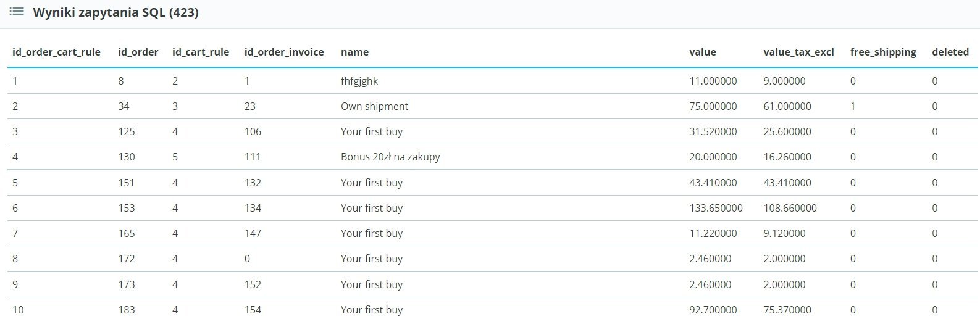Screen dimensions: 980x319
Task: Click the free_shipping value 1 for Own shipment
Action: [853, 106]
